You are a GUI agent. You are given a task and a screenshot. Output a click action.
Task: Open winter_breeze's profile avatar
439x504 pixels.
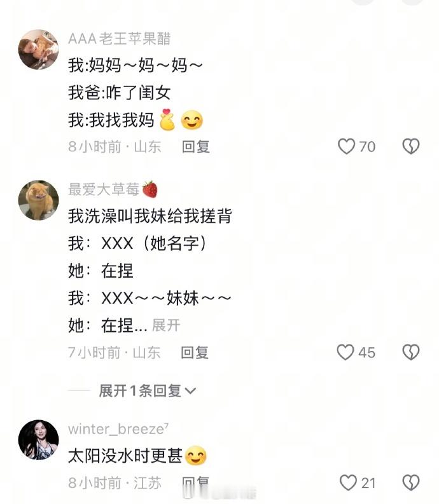pos(38,440)
